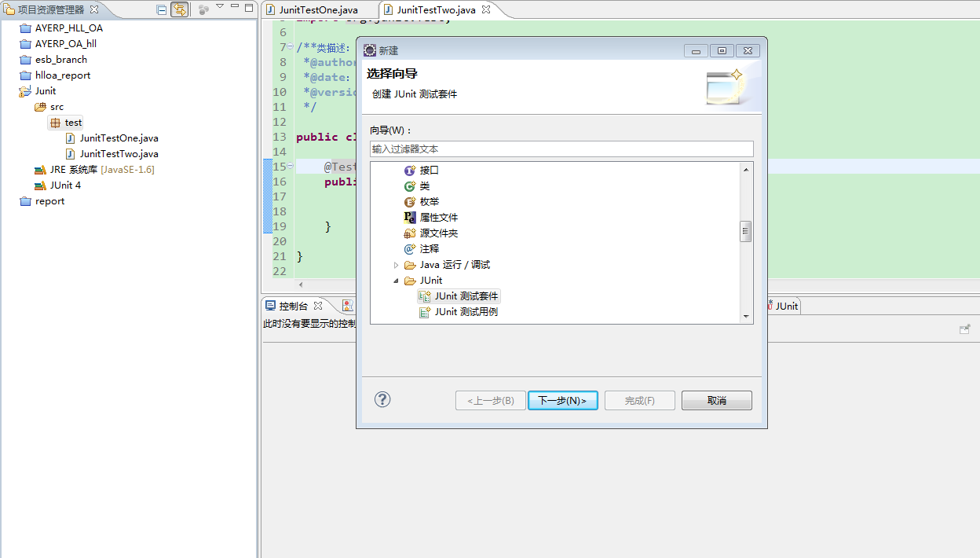Screen dimensions: 980x558
Task: Select the 接口 interface wizard icon
Action: pos(409,170)
